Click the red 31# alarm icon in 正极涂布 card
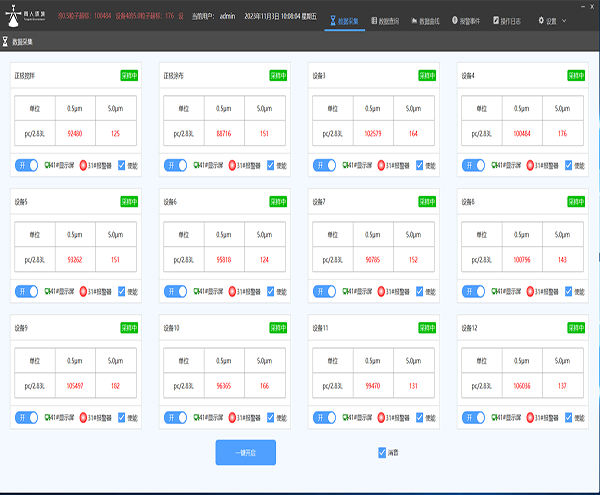Viewport: 600px width, 495px height. click(232, 165)
